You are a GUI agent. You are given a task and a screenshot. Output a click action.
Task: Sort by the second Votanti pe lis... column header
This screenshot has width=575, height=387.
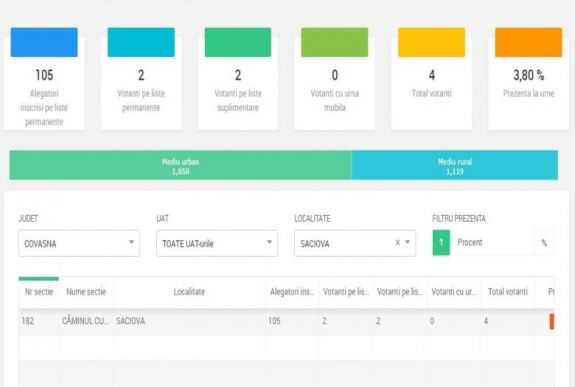pyautogui.click(x=400, y=292)
